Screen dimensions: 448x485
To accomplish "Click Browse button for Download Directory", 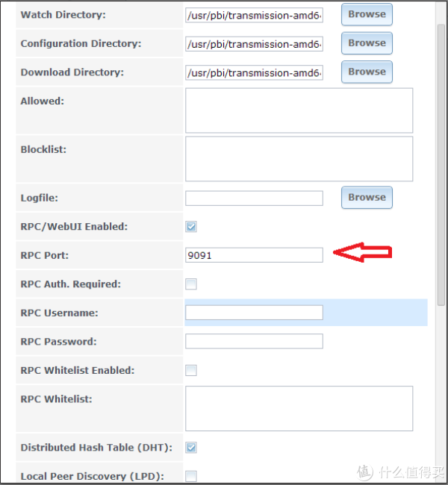I will 367,72.
